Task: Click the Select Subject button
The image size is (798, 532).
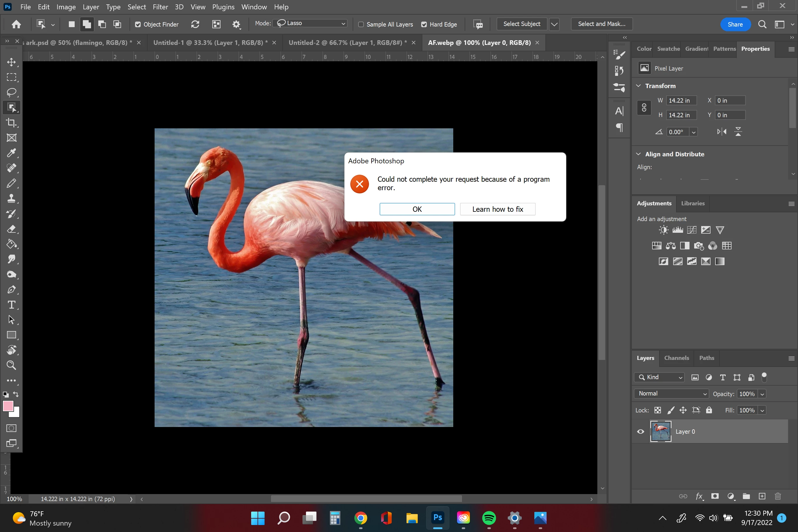Action: 522,24
